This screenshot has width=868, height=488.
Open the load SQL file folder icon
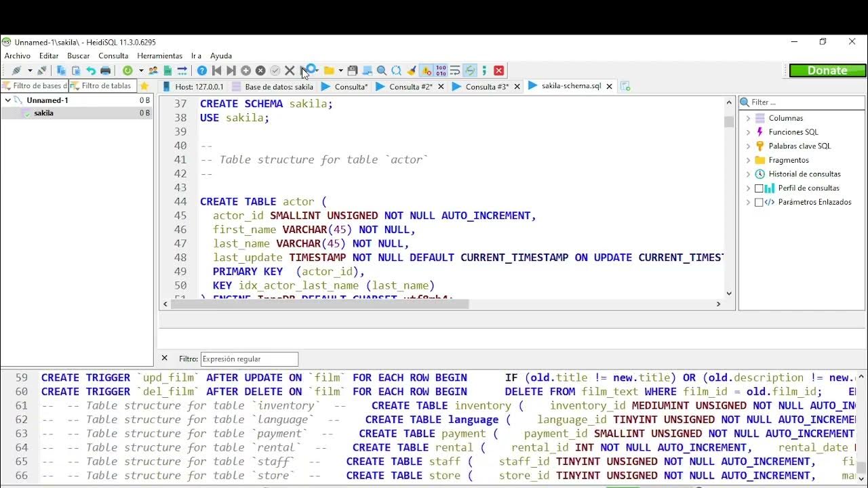[330, 70]
